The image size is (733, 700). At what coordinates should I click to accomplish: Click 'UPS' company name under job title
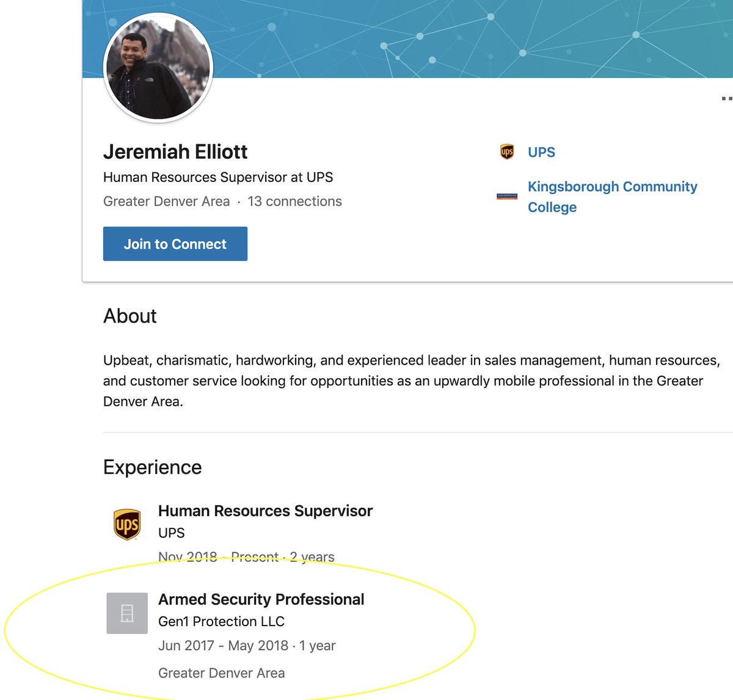[x=172, y=533]
